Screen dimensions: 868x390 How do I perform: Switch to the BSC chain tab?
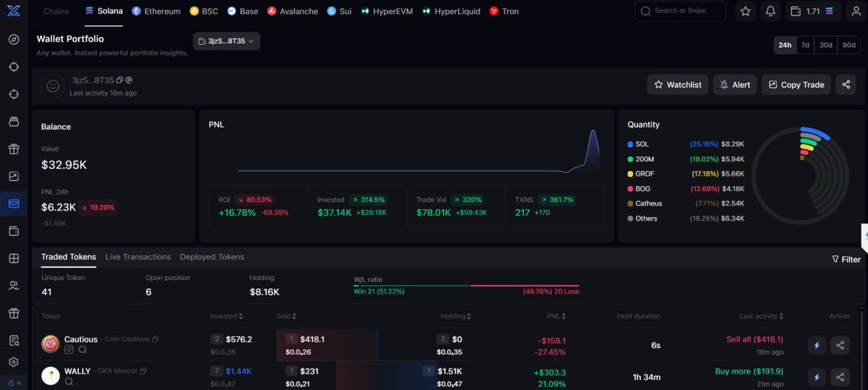click(204, 12)
